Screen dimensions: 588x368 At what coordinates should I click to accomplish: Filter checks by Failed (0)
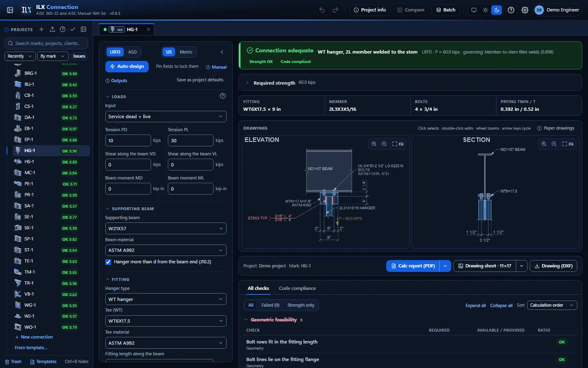[x=270, y=305]
